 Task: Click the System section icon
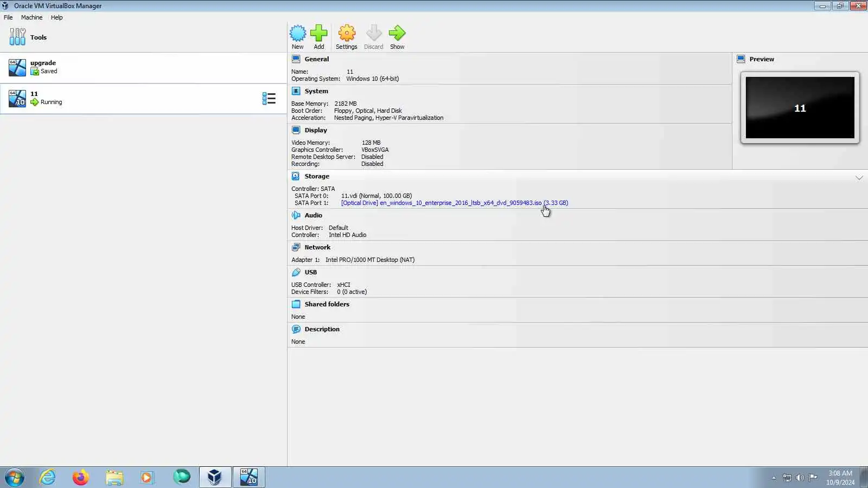coord(296,91)
